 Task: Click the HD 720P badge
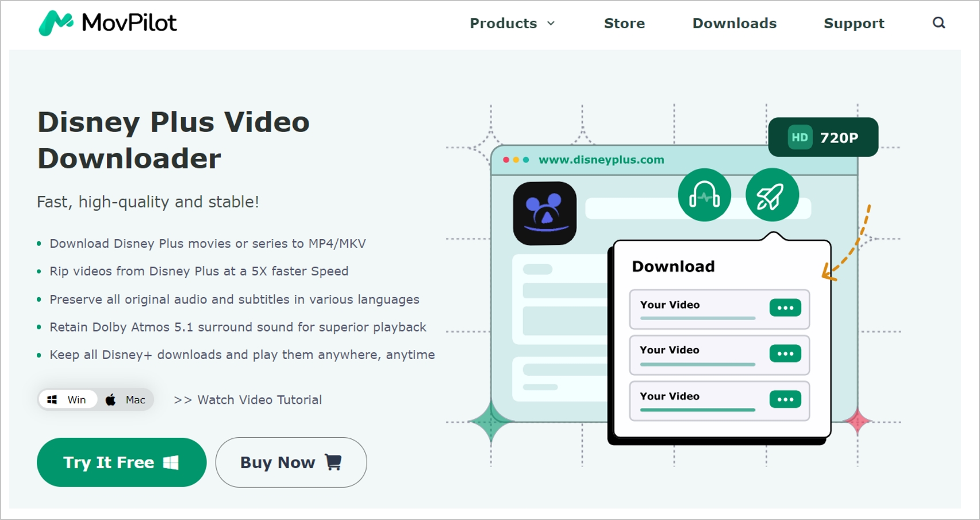[x=823, y=137]
